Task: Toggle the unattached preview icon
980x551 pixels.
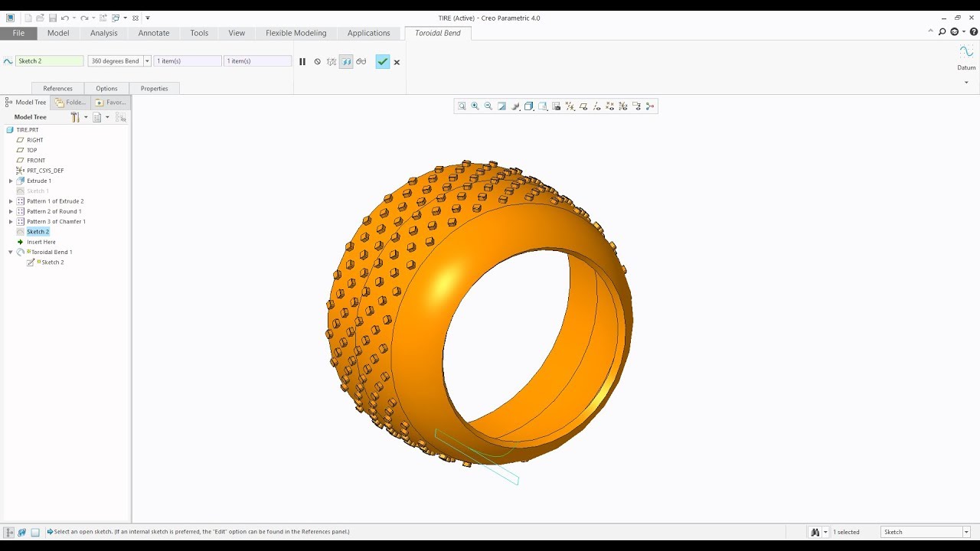Action: coord(332,62)
